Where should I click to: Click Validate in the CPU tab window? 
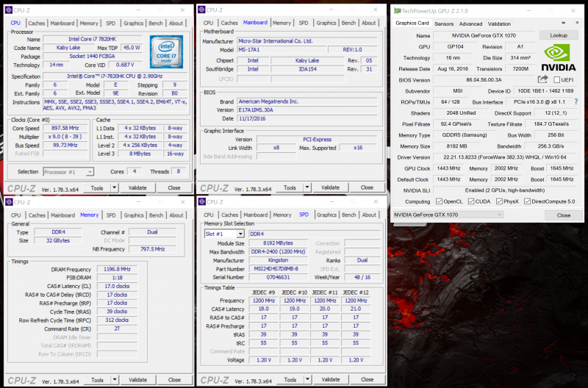[137, 187]
